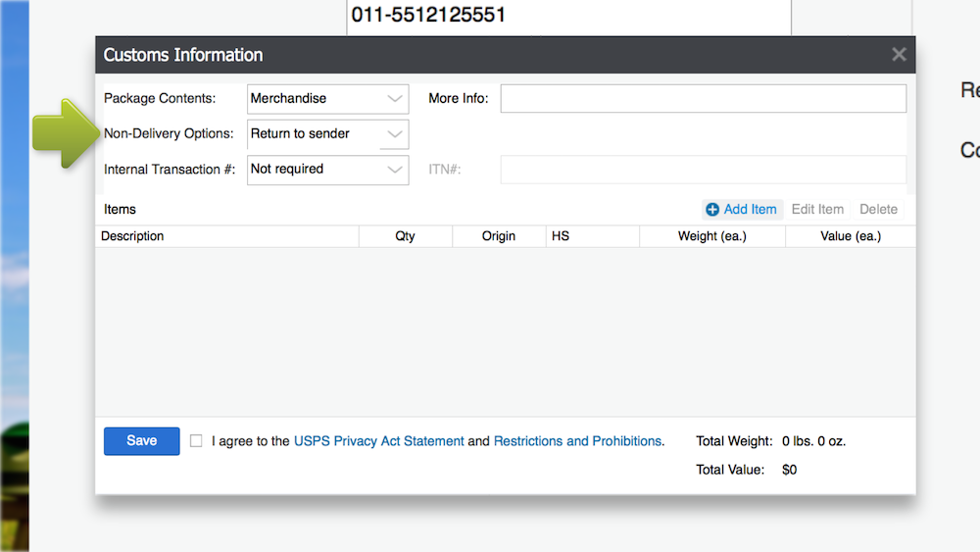Image resolution: width=980 pixels, height=552 pixels.
Task: Click the Delete item button
Action: pos(878,210)
